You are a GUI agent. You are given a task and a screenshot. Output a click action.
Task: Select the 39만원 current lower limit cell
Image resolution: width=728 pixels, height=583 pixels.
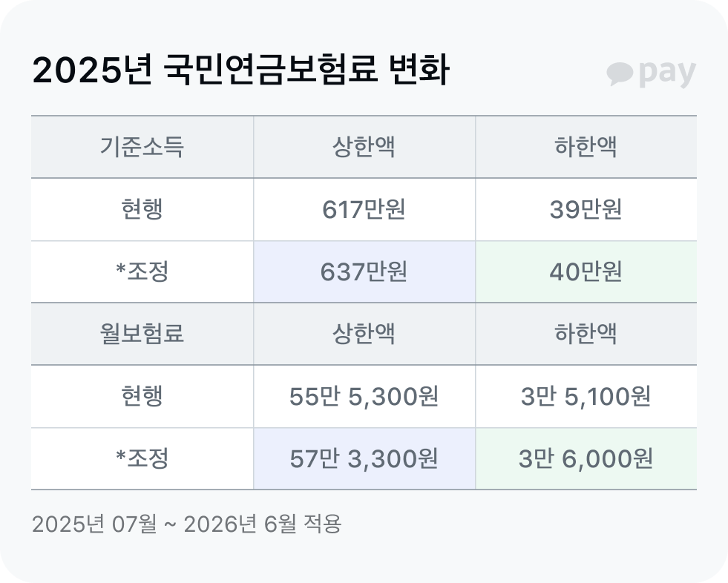pos(586,210)
